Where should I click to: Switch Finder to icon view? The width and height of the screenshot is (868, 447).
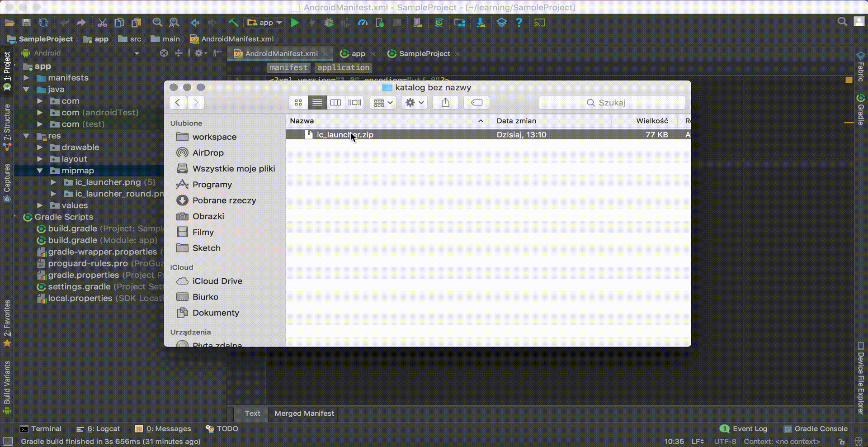pos(298,103)
